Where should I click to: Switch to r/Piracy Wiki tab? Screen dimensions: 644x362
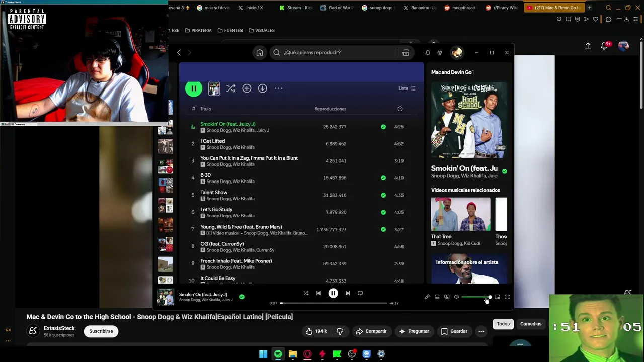pyautogui.click(x=502, y=8)
